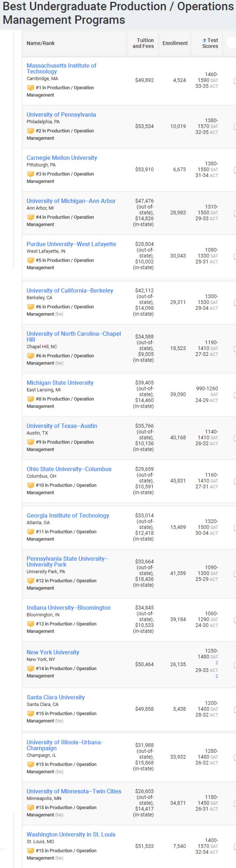The width and height of the screenshot is (236, 868).
Task: Click the #3 rank badge for Carnegie Mellon
Action: (31, 174)
